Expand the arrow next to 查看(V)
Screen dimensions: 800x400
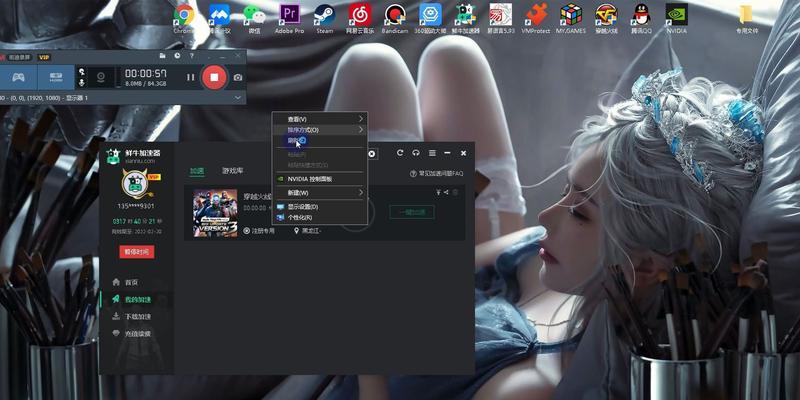click(x=361, y=118)
